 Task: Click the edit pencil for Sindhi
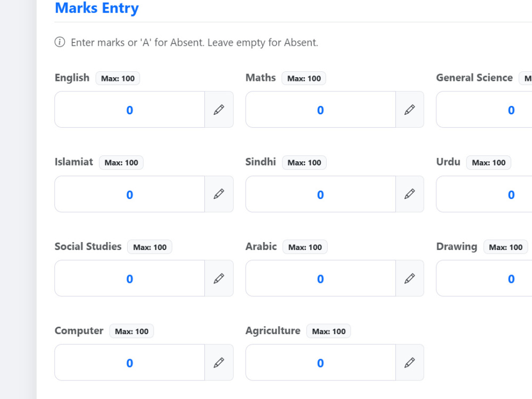[x=410, y=194]
